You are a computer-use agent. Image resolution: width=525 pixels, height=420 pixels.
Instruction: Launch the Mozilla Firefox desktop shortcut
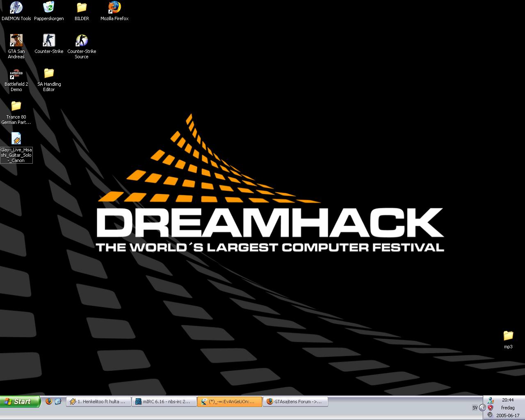click(x=114, y=11)
